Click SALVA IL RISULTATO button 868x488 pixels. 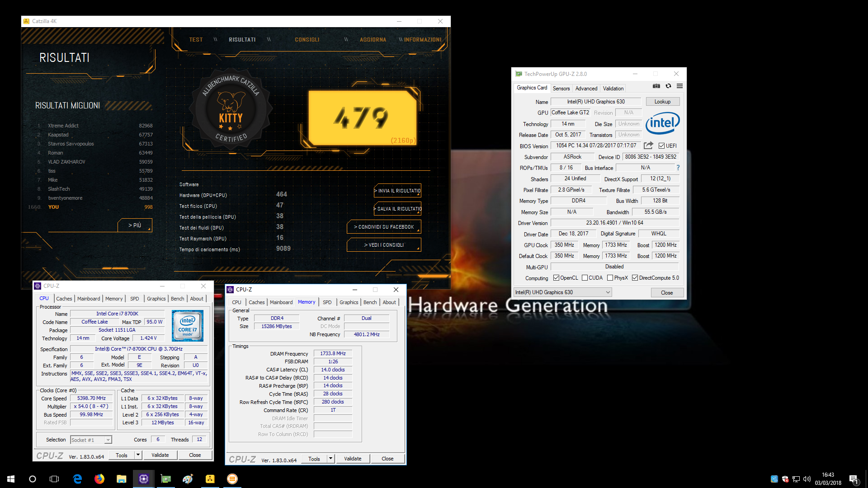(x=397, y=209)
